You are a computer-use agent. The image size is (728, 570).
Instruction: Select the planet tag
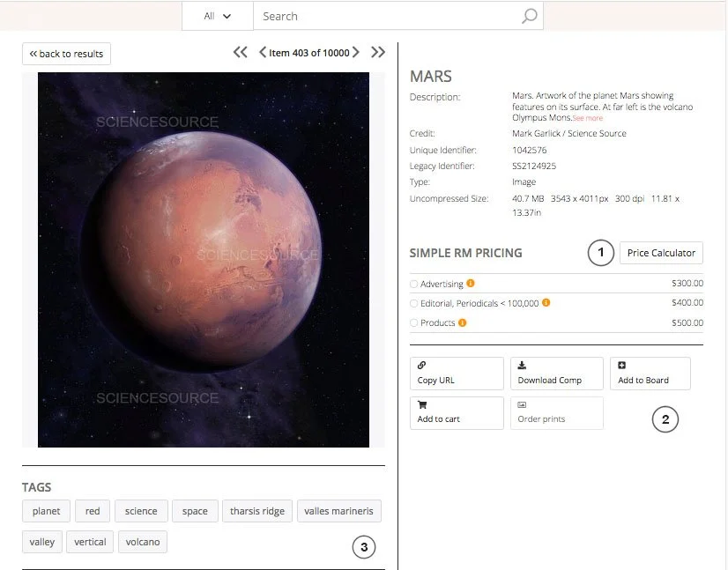pyautogui.click(x=46, y=511)
